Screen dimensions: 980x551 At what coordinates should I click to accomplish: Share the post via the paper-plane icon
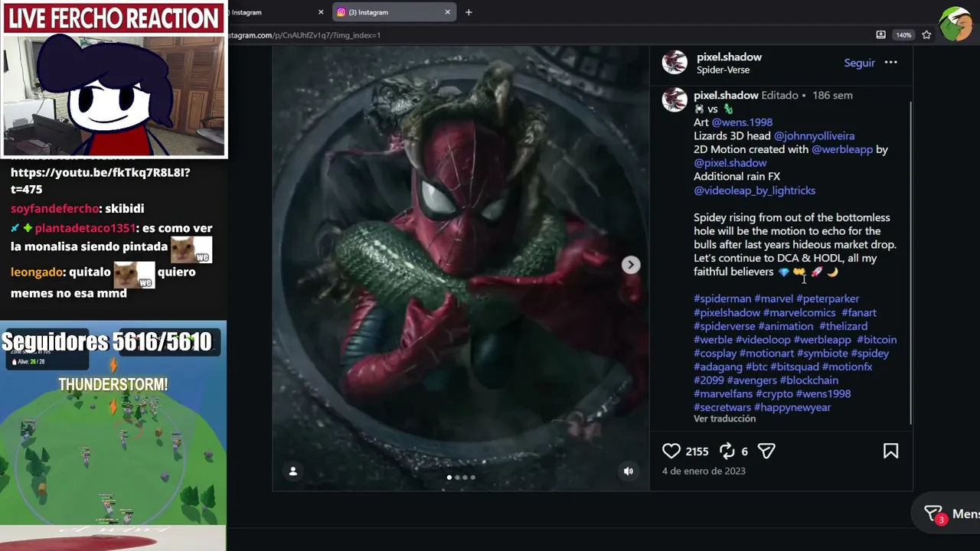click(766, 452)
